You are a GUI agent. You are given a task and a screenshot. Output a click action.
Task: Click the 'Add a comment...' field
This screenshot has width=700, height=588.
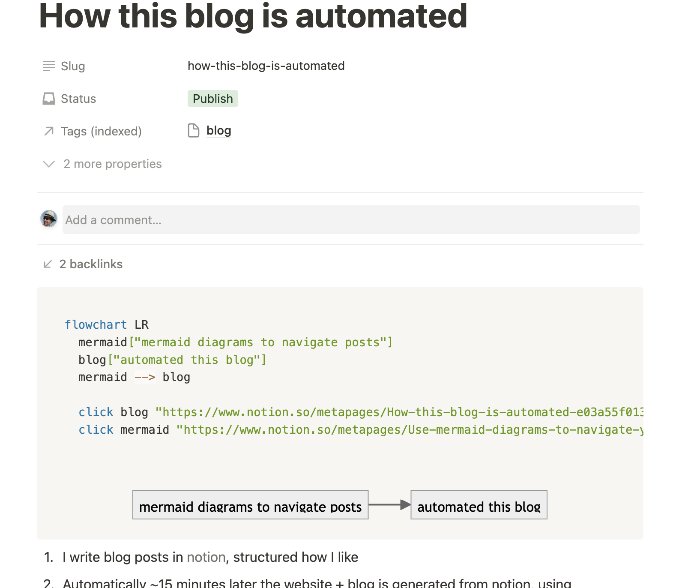(x=113, y=219)
